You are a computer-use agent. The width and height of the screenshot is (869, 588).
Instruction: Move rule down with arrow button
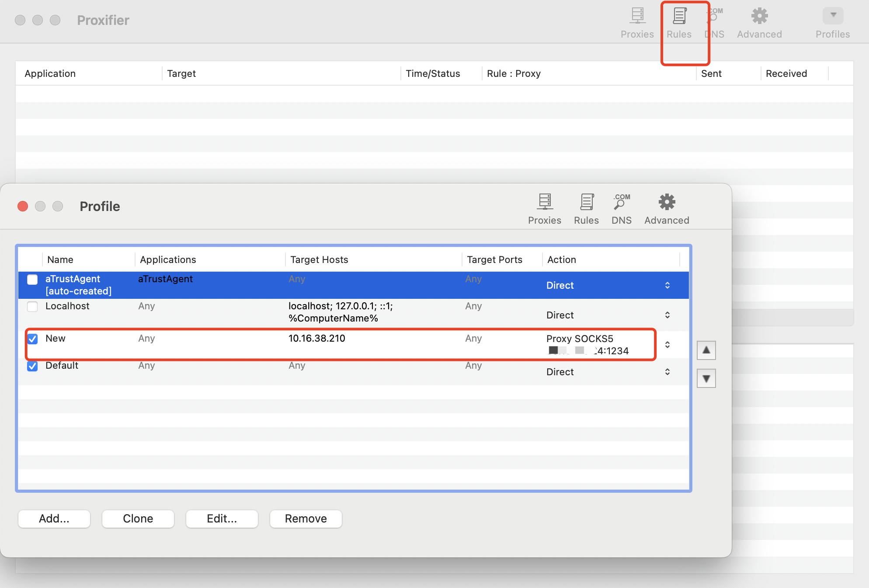pos(706,378)
